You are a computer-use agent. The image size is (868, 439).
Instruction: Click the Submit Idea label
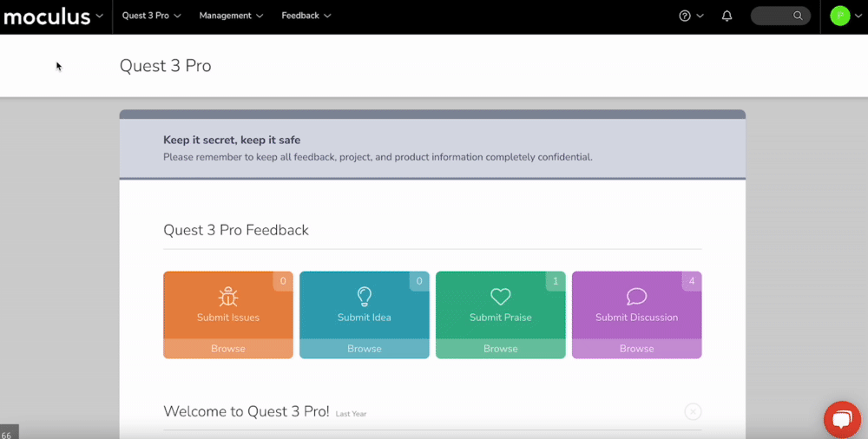tap(365, 318)
